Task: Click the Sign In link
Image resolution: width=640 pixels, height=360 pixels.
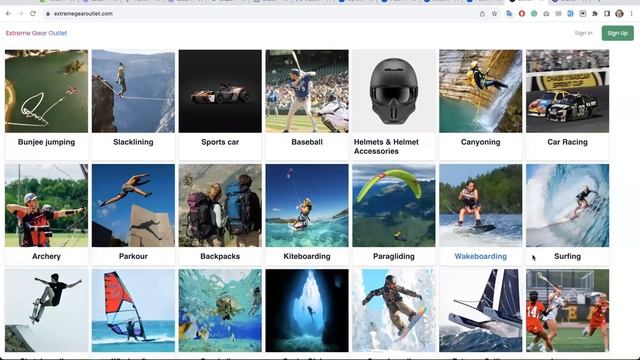Action: click(583, 33)
